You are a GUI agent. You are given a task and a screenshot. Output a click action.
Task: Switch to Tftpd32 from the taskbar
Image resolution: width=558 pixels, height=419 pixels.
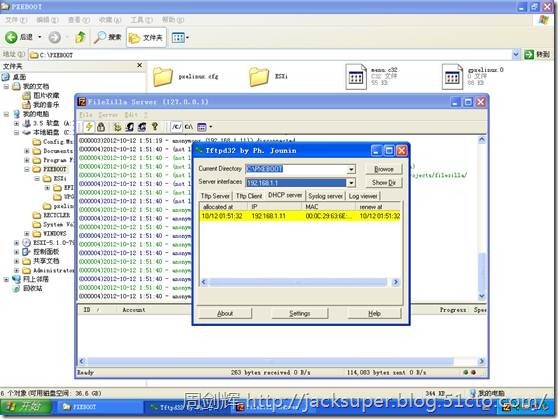(x=187, y=407)
